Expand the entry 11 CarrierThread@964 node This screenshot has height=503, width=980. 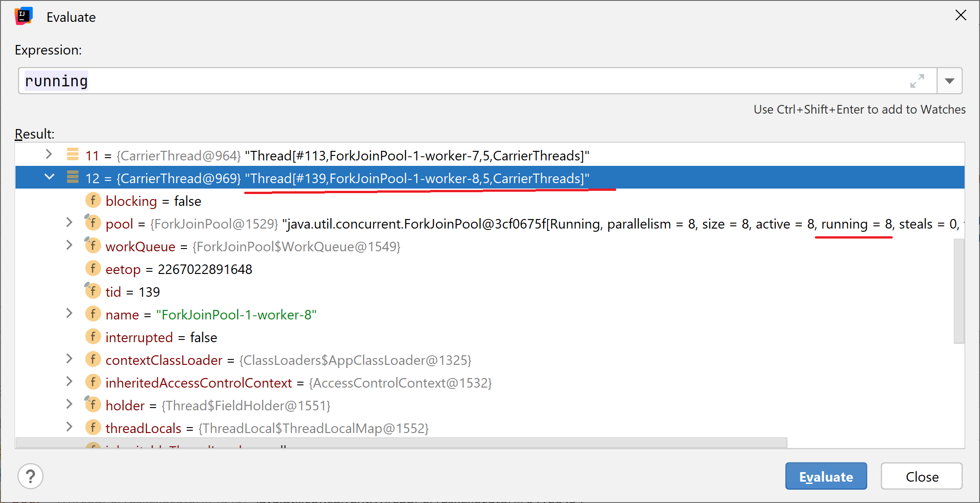49,154
